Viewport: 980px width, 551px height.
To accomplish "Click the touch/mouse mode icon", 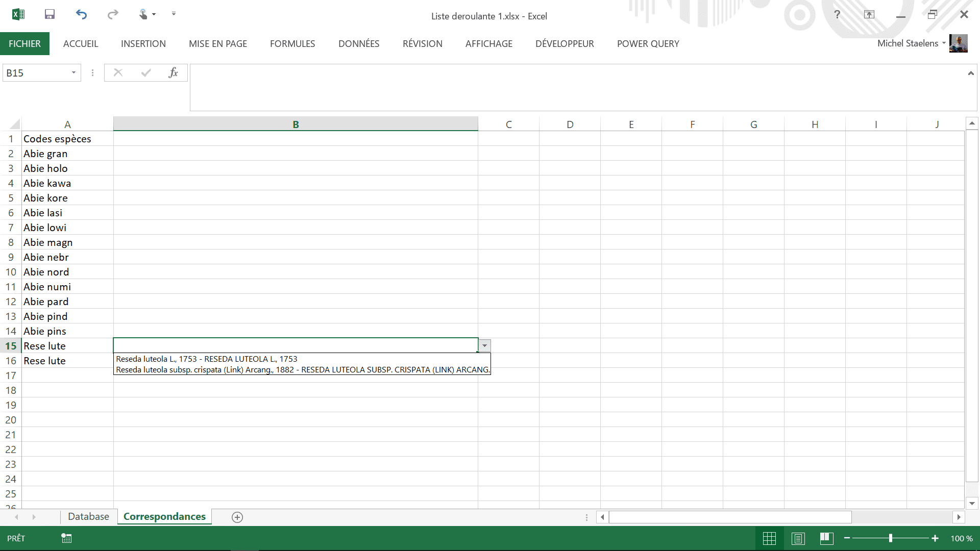I will tap(144, 14).
